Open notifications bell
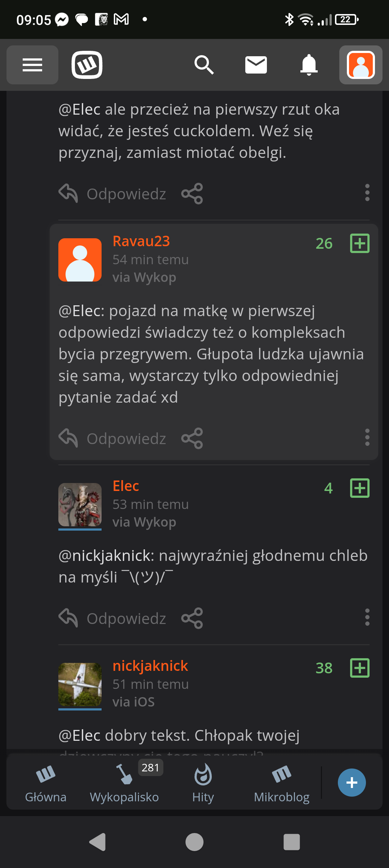Image resolution: width=389 pixels, height=868 pixels. click(309, 65)
